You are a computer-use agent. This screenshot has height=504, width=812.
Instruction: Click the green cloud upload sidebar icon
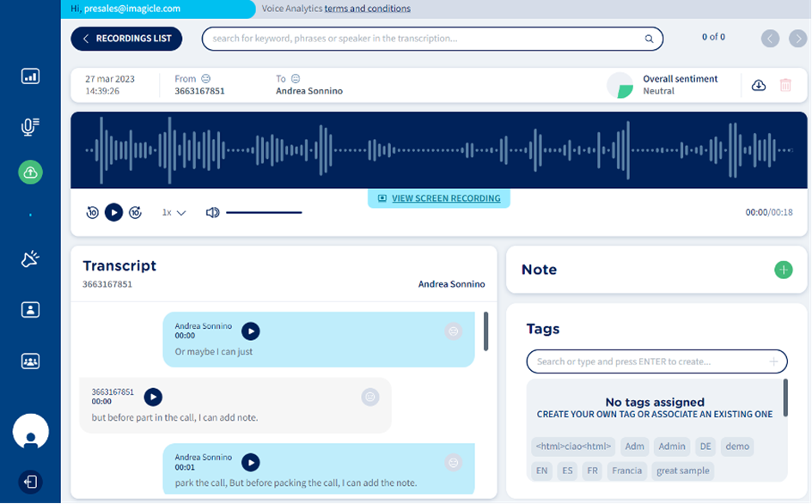tap(30, 173)
